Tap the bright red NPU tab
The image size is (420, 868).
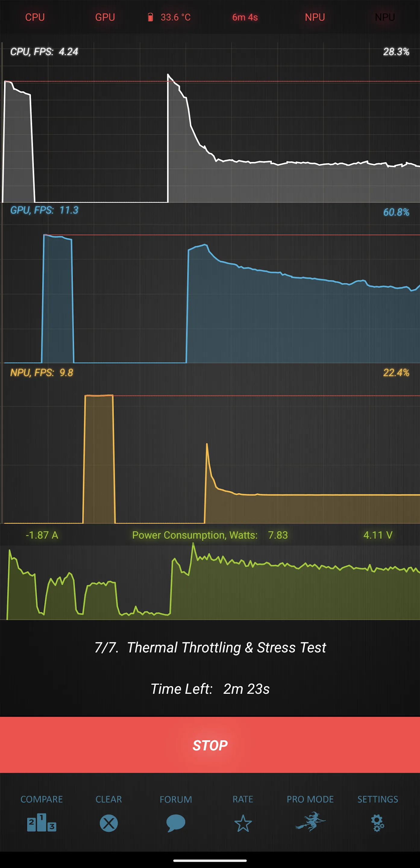pyautogui.click(x=315, y=17)
